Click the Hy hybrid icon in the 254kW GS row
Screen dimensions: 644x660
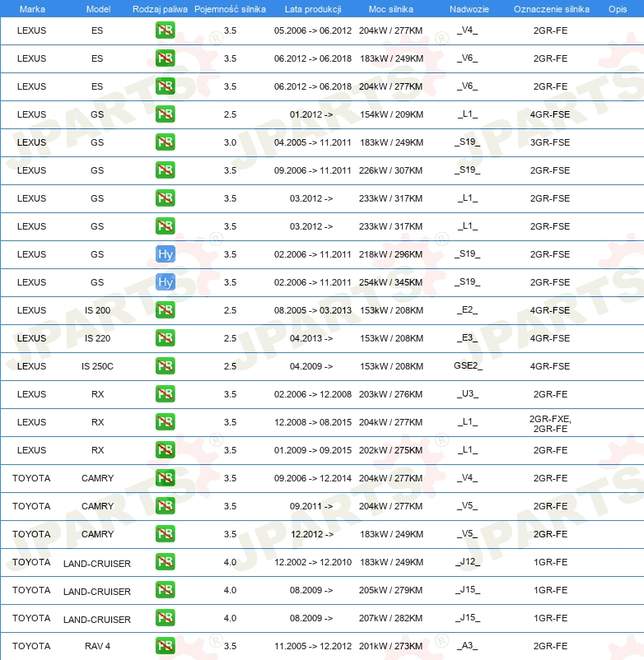click(166, 282)
